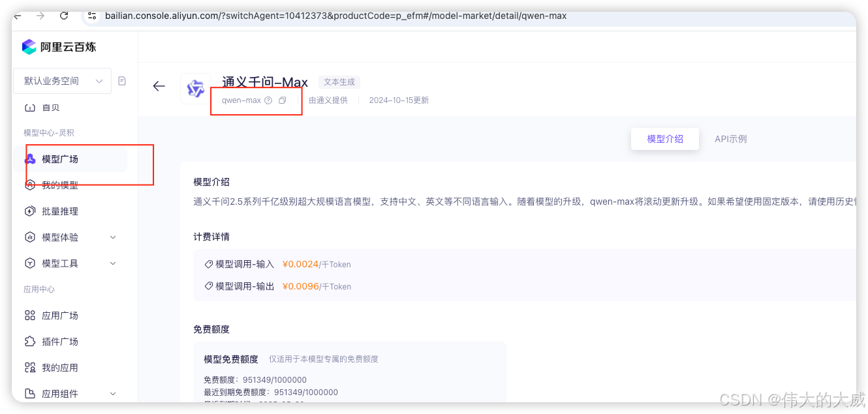Copy the qwen-max model name
Image resolution: width=868 pixels, height=414 pixels.
pos(283,100)
